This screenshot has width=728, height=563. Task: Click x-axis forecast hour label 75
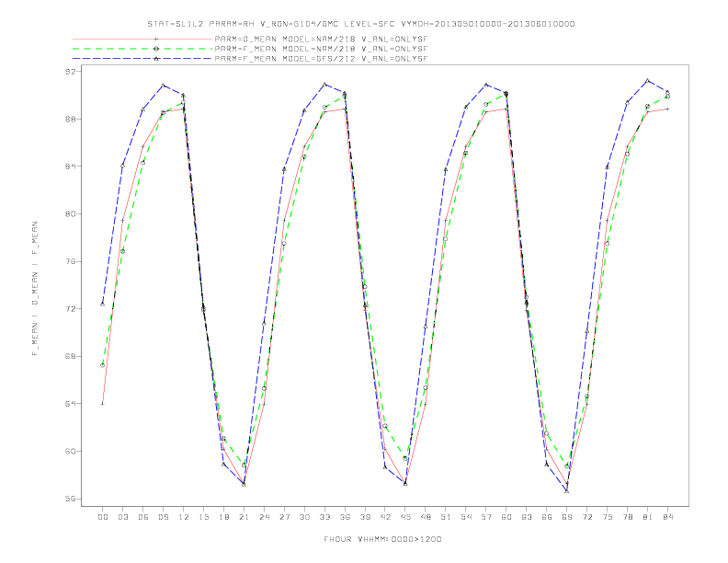tap(608, 517)
